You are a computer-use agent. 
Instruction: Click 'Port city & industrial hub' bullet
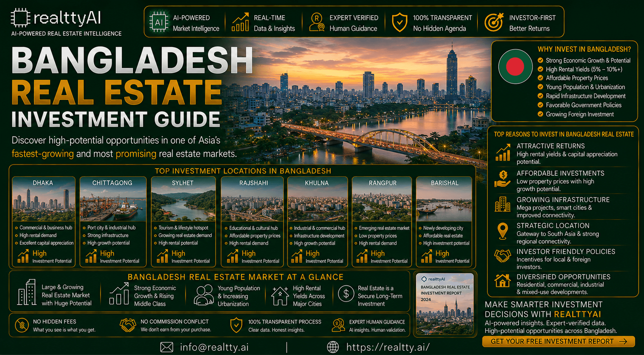pyautogui.click(x=111, y=228)
